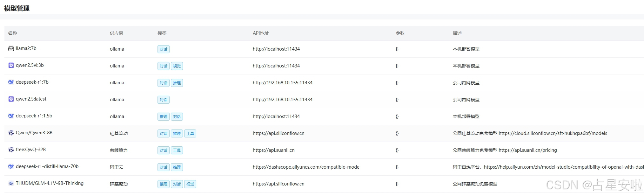Open the api.suanli.cn/pricing link in description
The height and width of the screenshot is (196, 644).
(528, 150)
